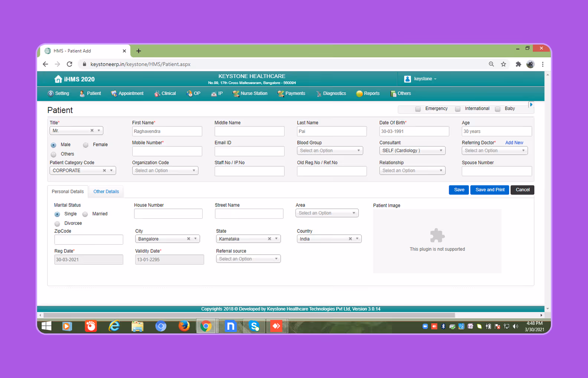The image size is (588, 378).
Task: Open File Explorer from the taskbar
Action: (137, 326)
